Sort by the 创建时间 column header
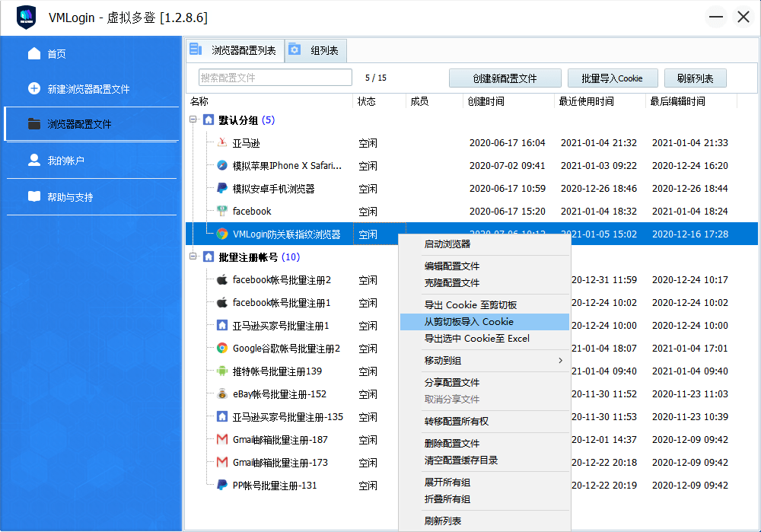The width and height of the screenshot is (761, 532). click(x=508, y=101)
